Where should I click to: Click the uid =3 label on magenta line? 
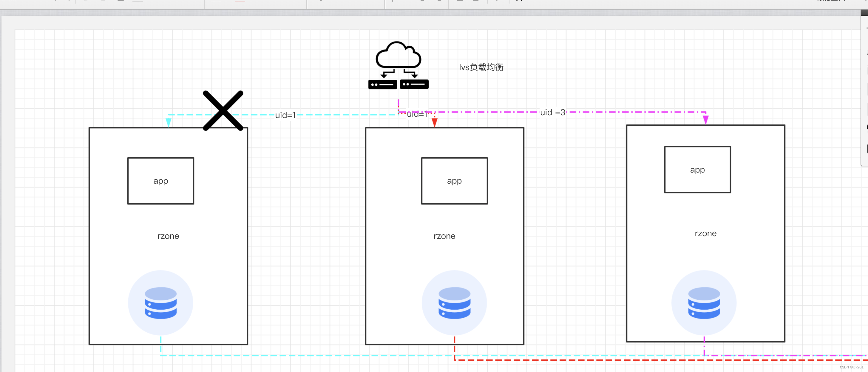pos(552,112)
